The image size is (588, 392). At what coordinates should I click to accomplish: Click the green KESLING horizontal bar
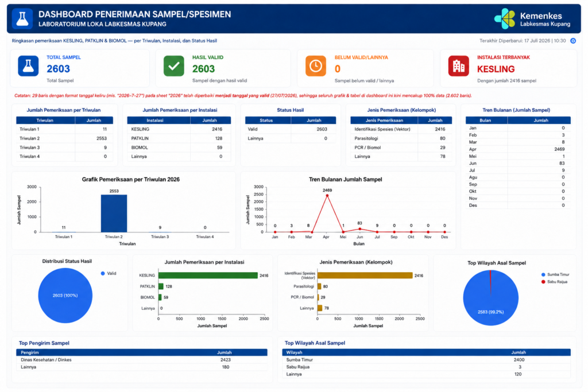click(208, 275)
